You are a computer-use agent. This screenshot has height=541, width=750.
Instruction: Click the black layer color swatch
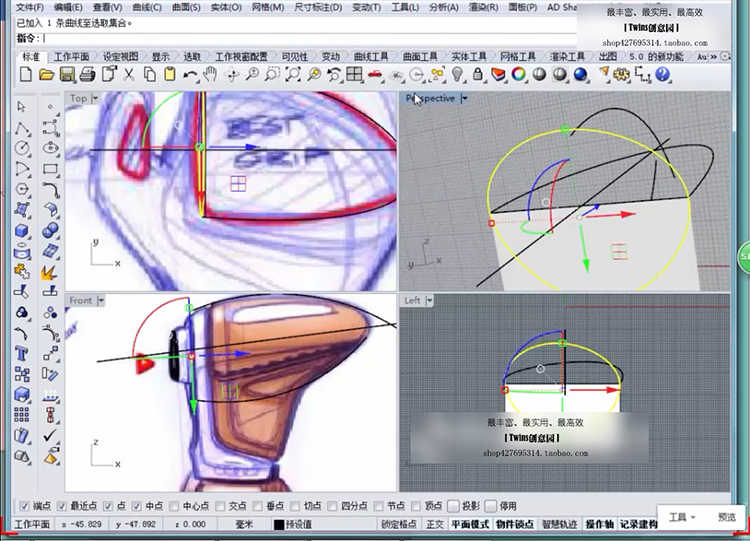tap(279, 524)
